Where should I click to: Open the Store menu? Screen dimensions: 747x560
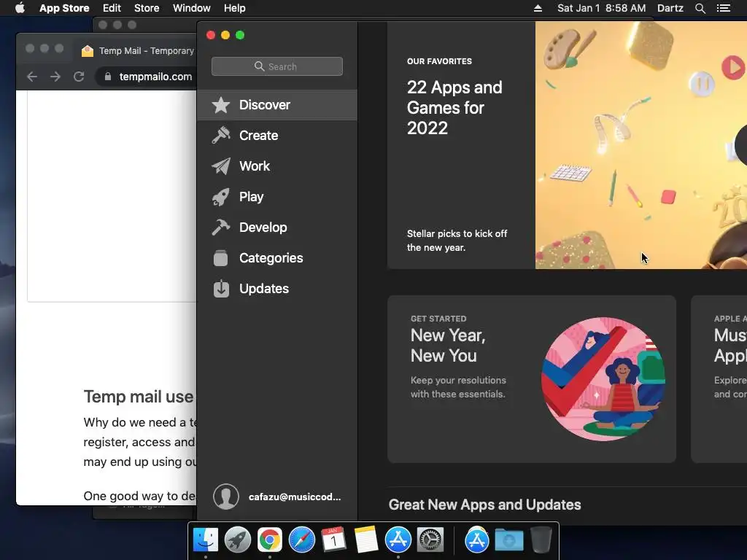click(147, 8)
